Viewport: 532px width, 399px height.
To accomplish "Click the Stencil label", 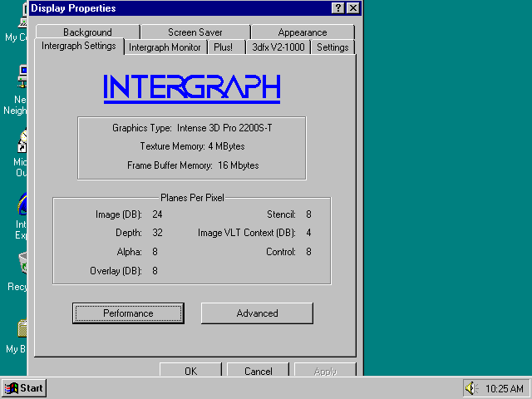I will click(x=281, y=214).
